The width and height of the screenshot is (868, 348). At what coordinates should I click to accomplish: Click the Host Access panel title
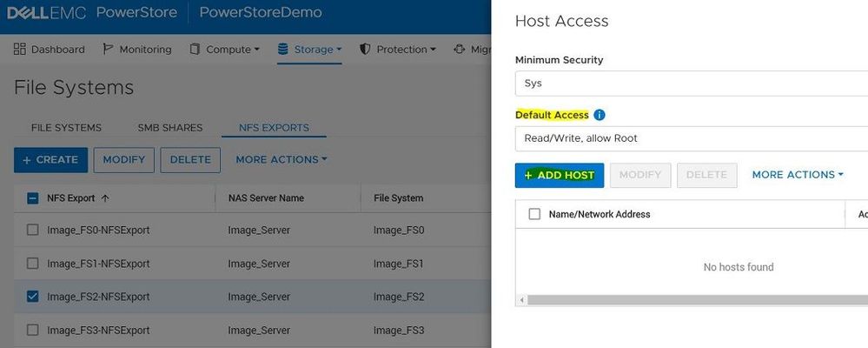pos(562,21)
